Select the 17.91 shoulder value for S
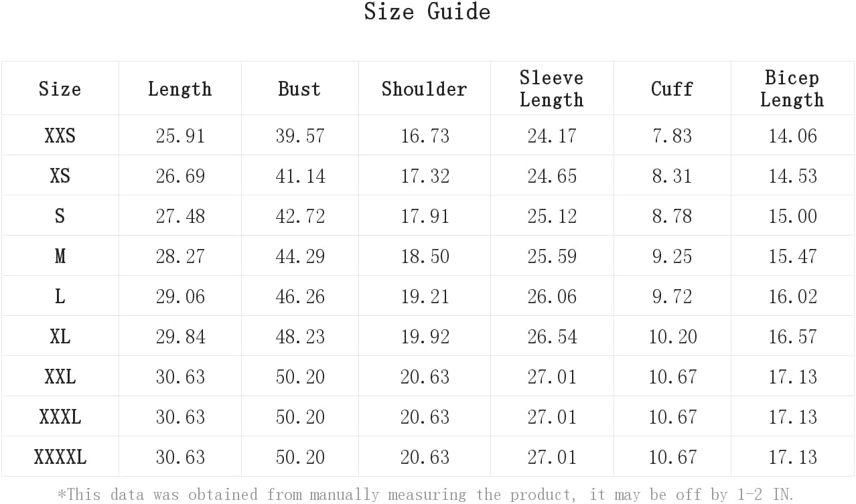Viewport: 856px width, 504px height. [x=424, y=216]
